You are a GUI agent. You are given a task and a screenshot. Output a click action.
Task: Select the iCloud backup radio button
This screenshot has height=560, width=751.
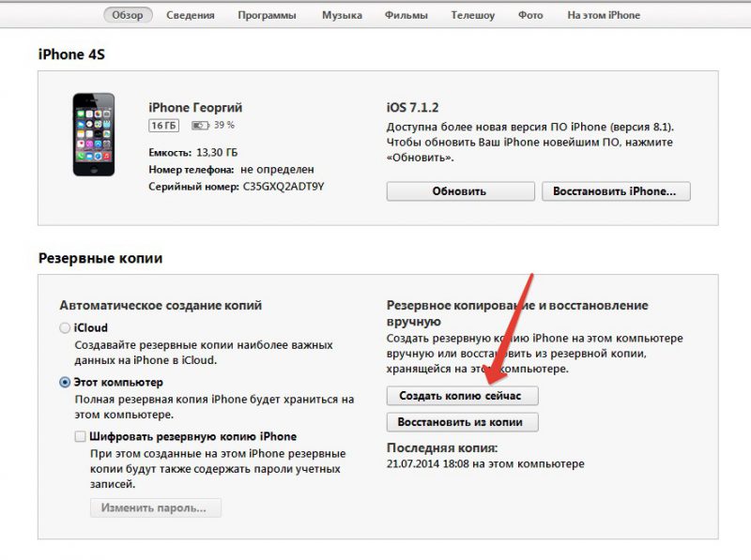click(65, 328)
